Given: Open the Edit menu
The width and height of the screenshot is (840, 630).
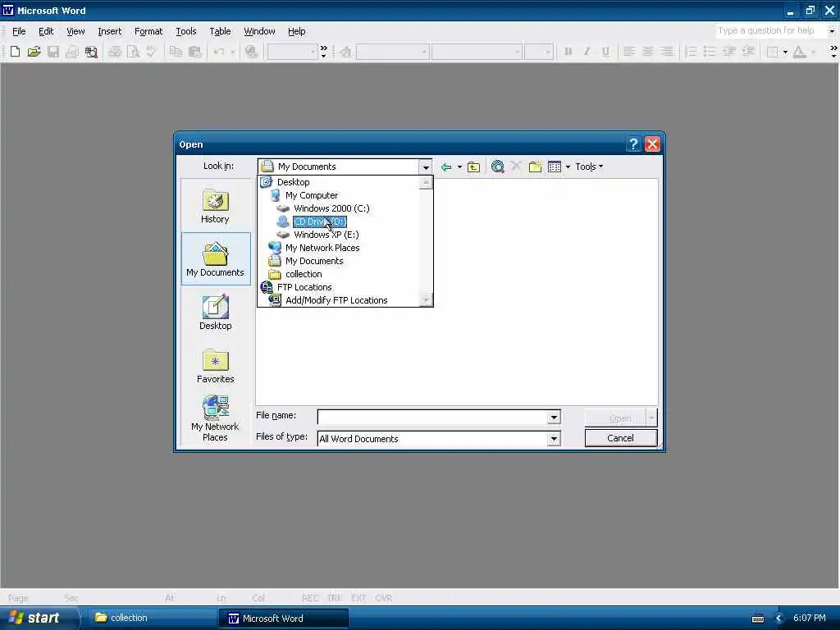Looking at the screenshot, I should (46, 31).
